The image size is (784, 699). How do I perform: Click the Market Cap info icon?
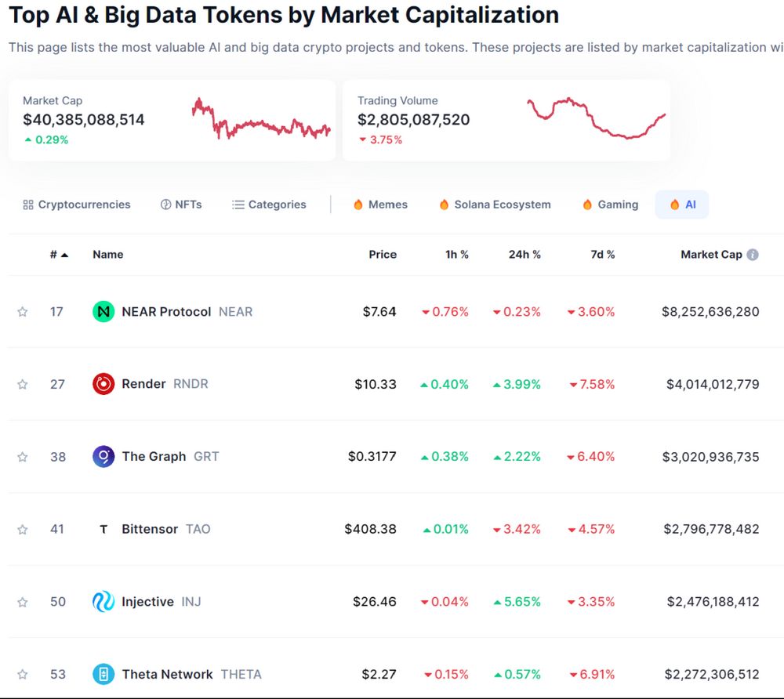(753, 255)
